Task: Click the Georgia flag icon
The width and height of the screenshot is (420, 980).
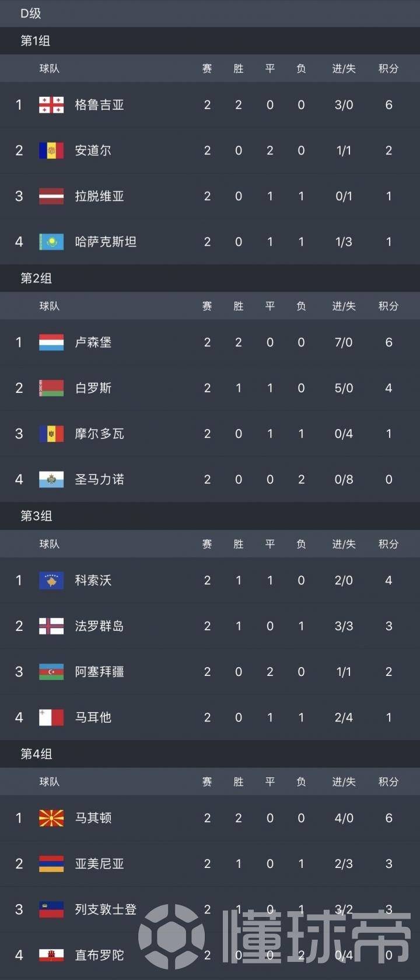Action: point(51,105)
